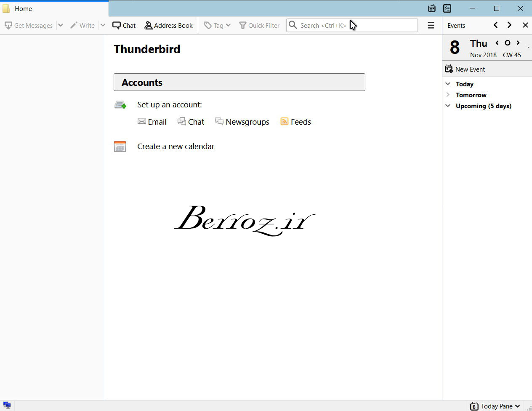Set up an Email account
Screen dimensions: 532x411
click(152, 122)
